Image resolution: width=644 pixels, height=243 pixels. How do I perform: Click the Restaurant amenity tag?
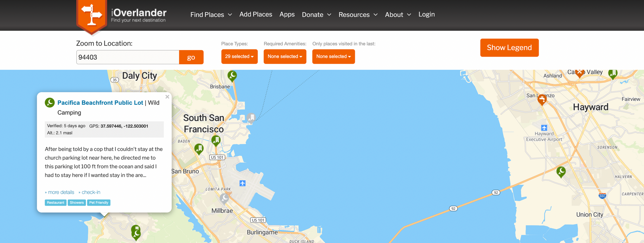(x=55, y=203)
